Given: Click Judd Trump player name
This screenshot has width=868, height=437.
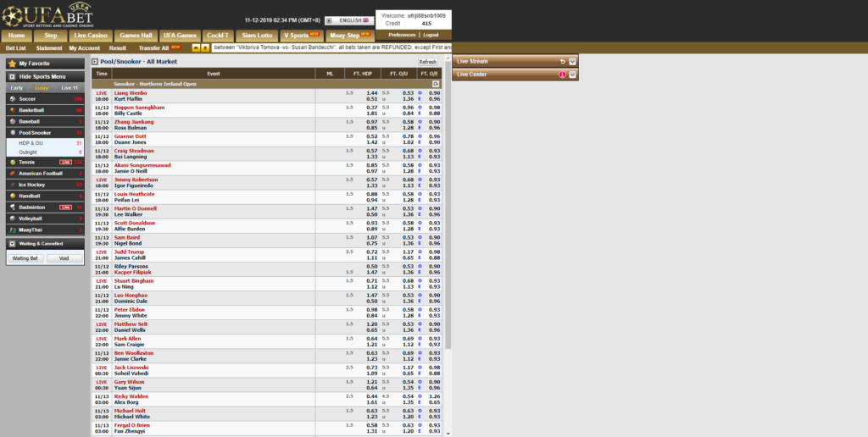Looking at the screenshot, I should pyautogui.click(x=129, y=252).
